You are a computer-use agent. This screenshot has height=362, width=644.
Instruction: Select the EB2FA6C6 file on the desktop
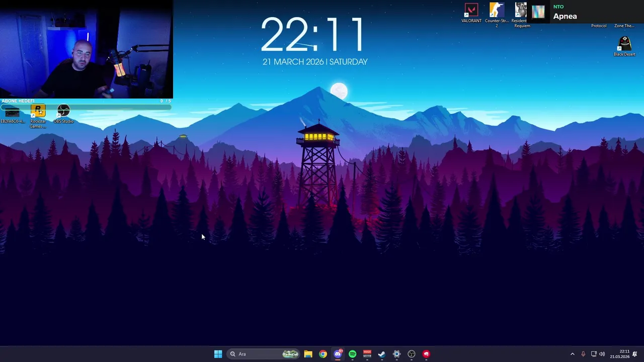[x=12, y=115]
